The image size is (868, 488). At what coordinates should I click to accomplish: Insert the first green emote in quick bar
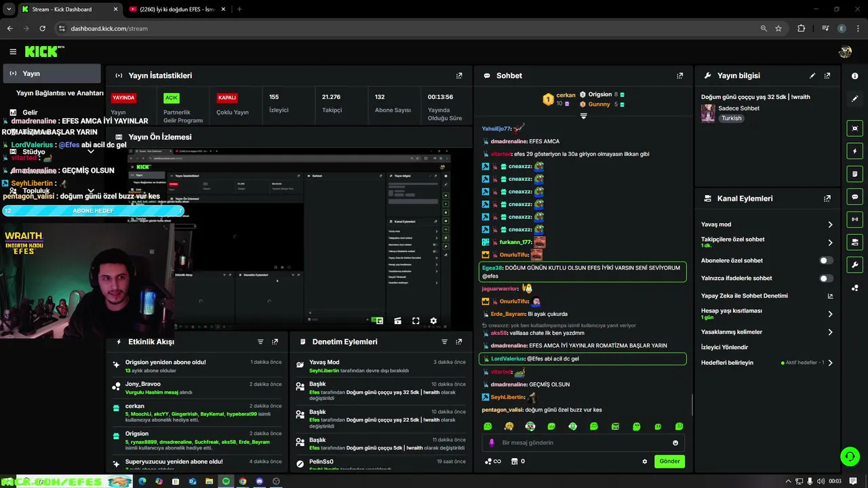coord(488,426)
